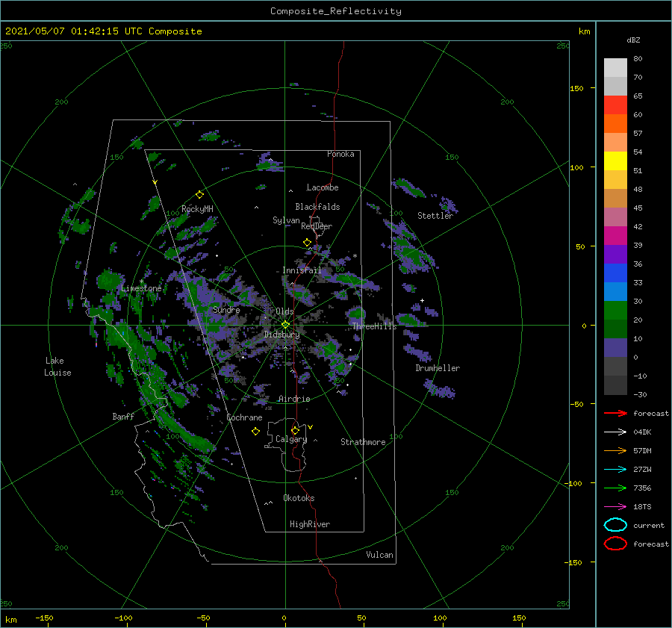Screen dimensions: 672x628
Task: Click the Sylvan town label
Action: point(286,220)
